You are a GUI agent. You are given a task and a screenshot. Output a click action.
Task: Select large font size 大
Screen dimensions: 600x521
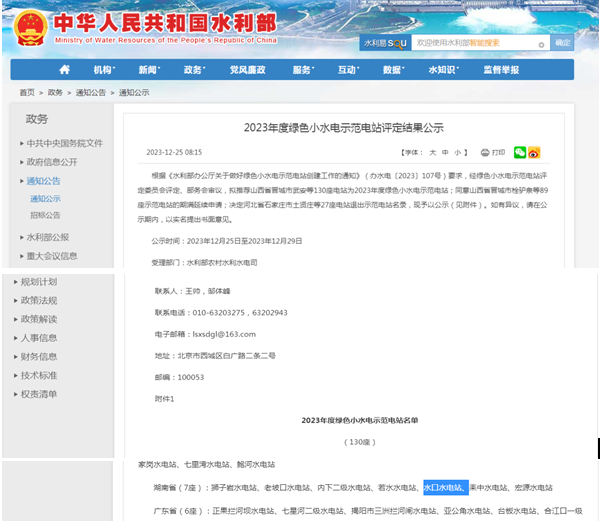coord(432,153)
